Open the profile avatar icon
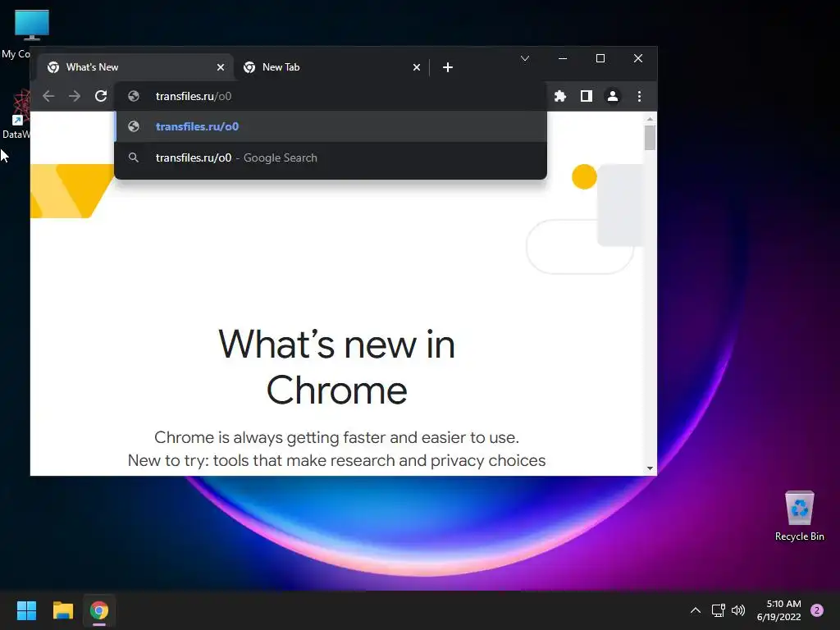The width and height of the screenshot is (840, 630). coord(612,97)
